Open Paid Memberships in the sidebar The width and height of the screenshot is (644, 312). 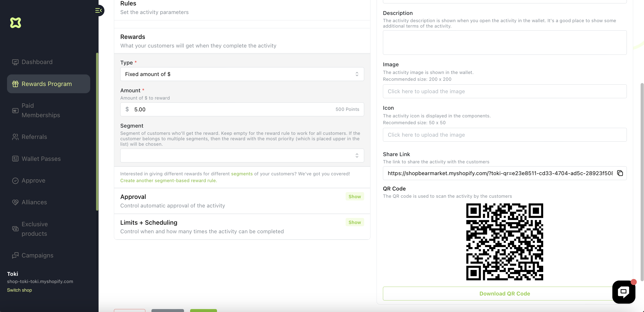pyautogui.click(x=40, y=110)
